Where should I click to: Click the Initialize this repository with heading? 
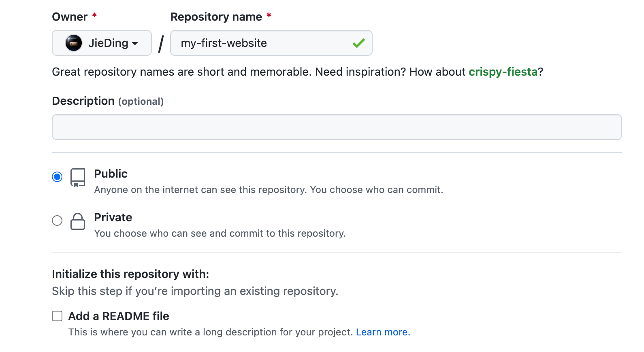(x=130, y=274)
